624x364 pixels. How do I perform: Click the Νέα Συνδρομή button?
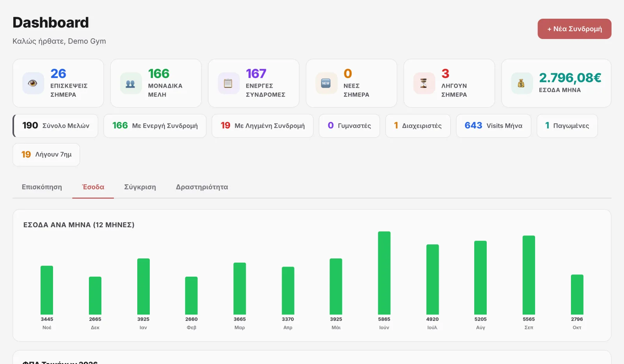(x=574, y=29)
